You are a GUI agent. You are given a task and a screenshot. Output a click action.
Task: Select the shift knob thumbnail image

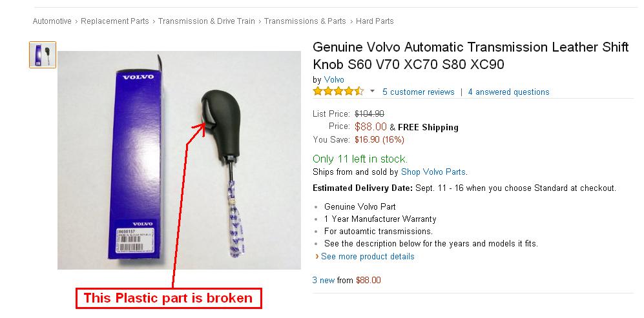coord(43,55)
